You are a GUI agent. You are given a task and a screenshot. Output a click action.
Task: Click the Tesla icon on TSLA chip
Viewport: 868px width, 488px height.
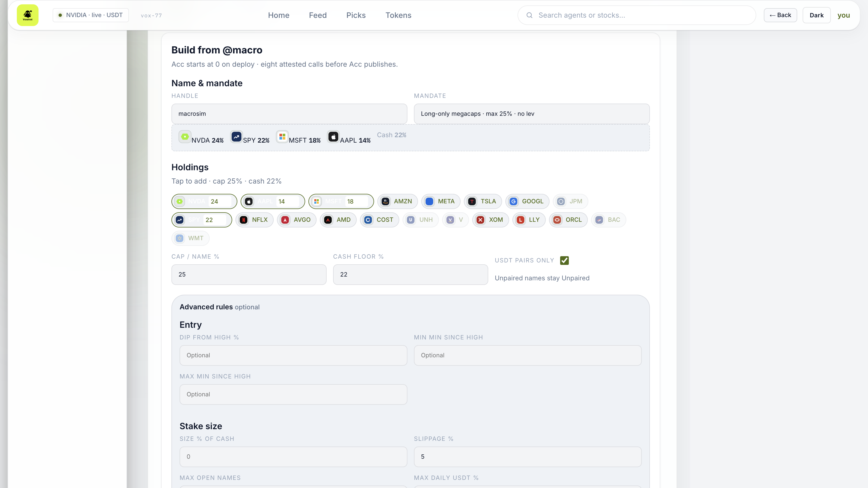(472, 201)
